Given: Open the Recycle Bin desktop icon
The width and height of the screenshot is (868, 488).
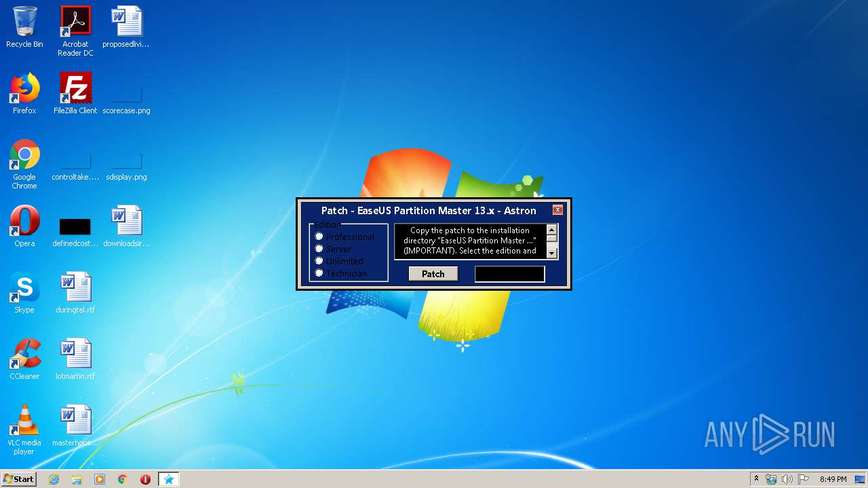Looking at the screenshot, I should [24, 27].
